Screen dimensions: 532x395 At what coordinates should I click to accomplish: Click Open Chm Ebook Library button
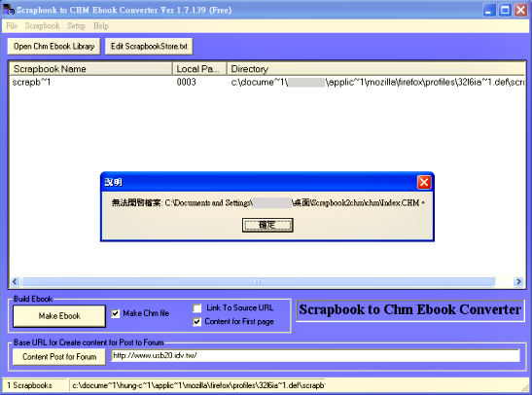(53, 46)
